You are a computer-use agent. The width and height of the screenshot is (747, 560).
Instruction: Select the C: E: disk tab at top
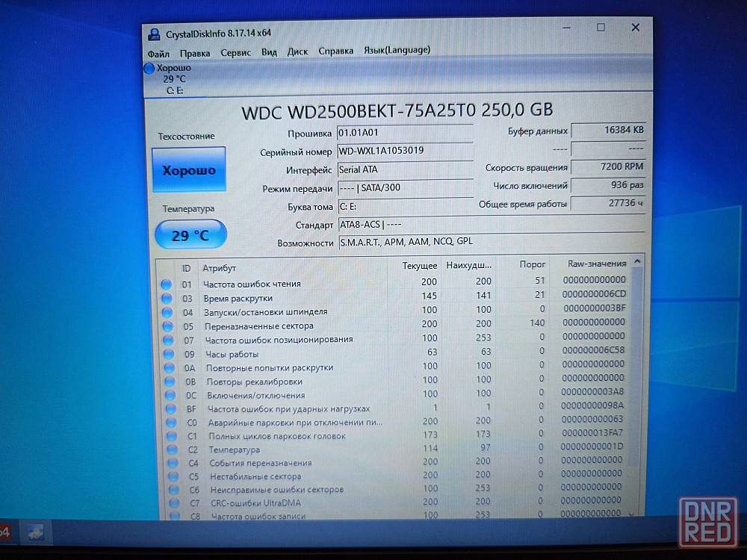pyautogui.click(x=174, y=79)
